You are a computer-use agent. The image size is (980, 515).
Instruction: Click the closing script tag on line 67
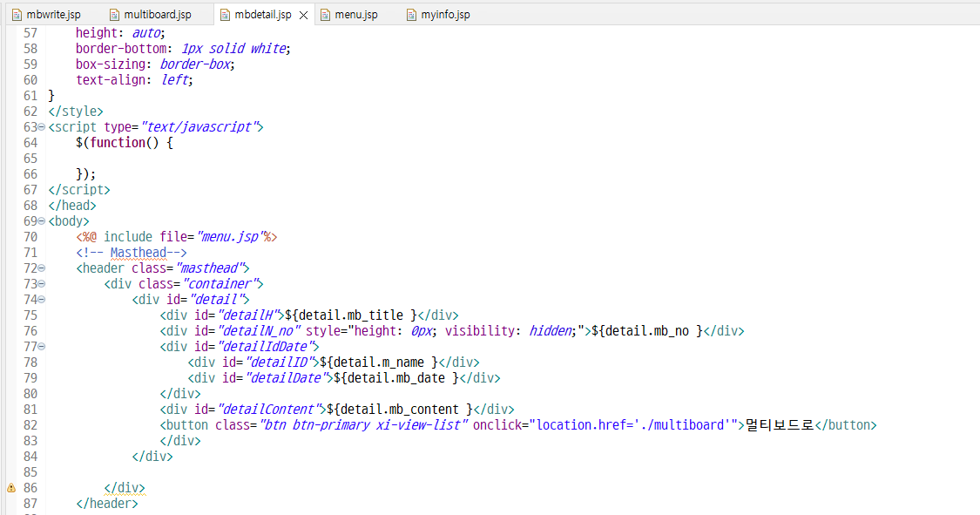(x=79, y=189)
